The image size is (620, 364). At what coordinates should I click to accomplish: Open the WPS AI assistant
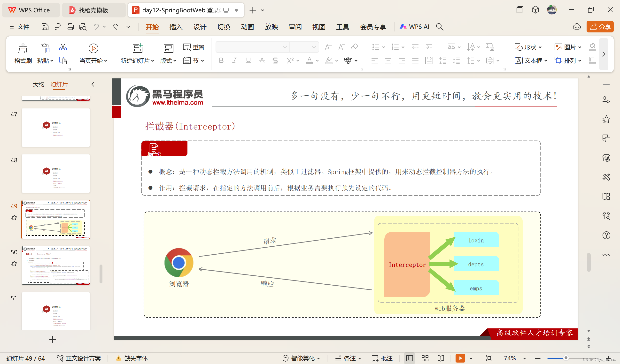coord(415,27)
